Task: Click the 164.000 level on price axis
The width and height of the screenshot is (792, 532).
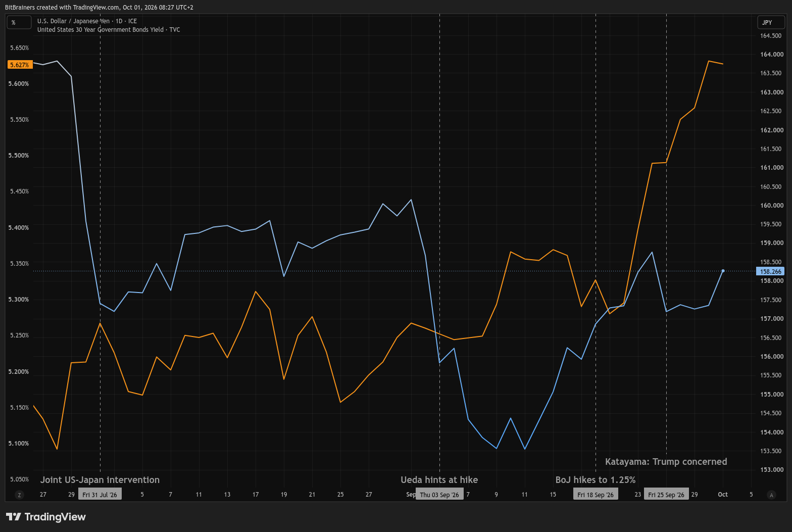Action: click(x=772, y=55)
